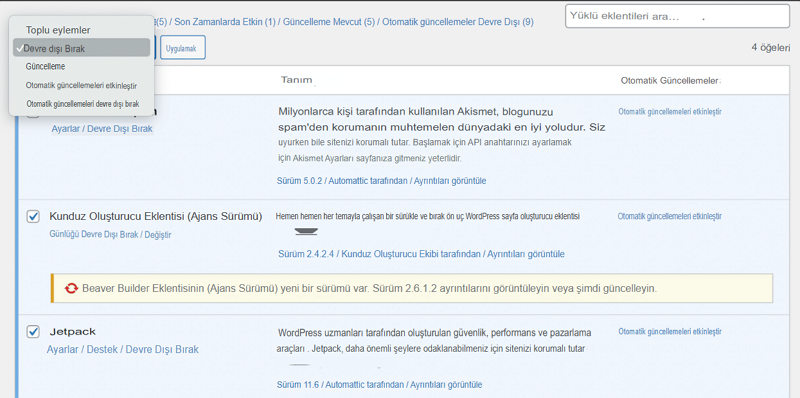Pick 'Otomatik güncellemeleri etkinleştir' in the bulk dropdown
This screenshot has width=800, height=398.
pyautogui.click(x=81, y=85)
